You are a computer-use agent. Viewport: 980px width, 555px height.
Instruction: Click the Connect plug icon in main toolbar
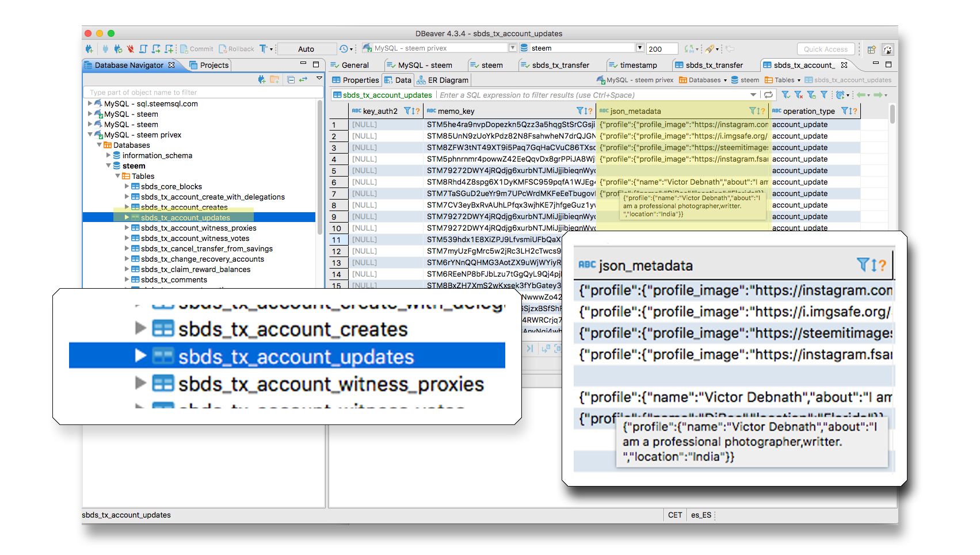point(105,49)
